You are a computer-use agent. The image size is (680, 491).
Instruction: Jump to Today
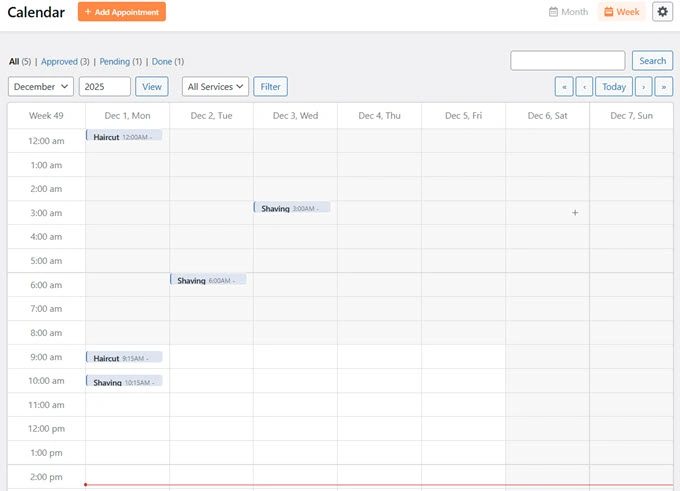(x=614, y=87)
